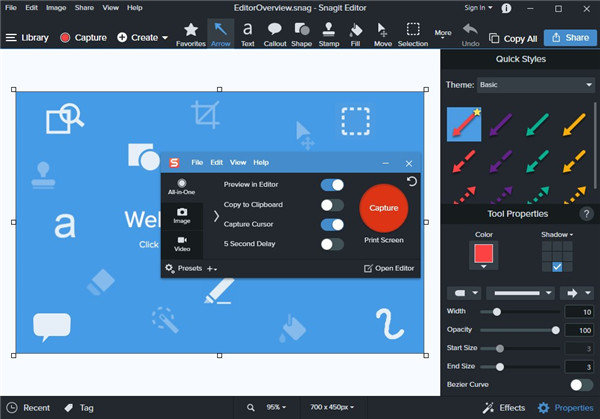This screenshot has width=600, height=419.
Task: Choose the solid purple arrow quick style
Action: 501,125
